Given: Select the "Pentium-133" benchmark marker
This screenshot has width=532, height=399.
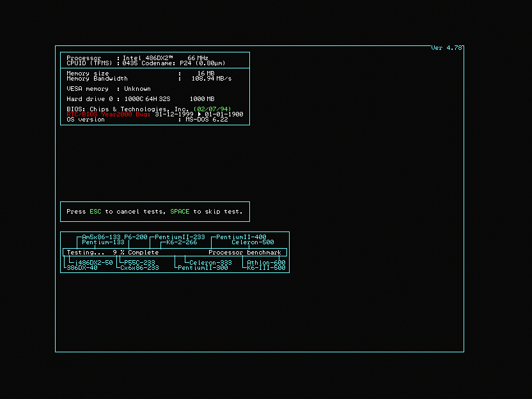Looking at the screenshot, I should tap(103, 242).
